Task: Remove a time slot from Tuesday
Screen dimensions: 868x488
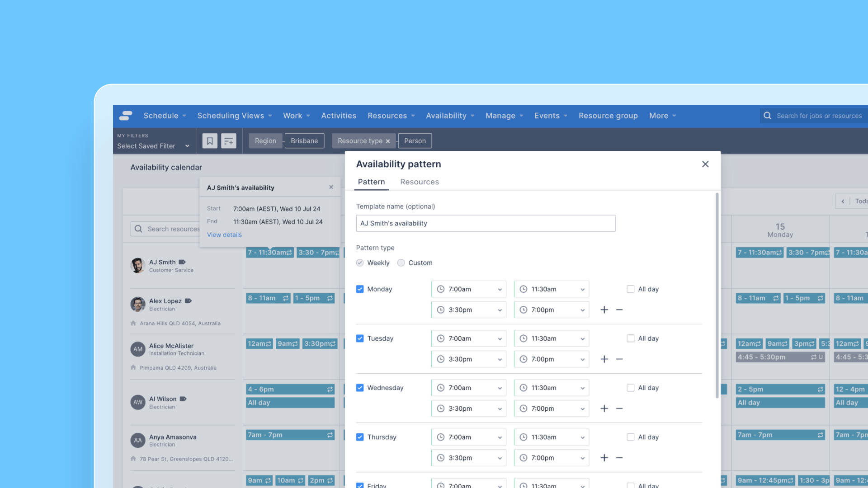Action: tap(619, 359)
